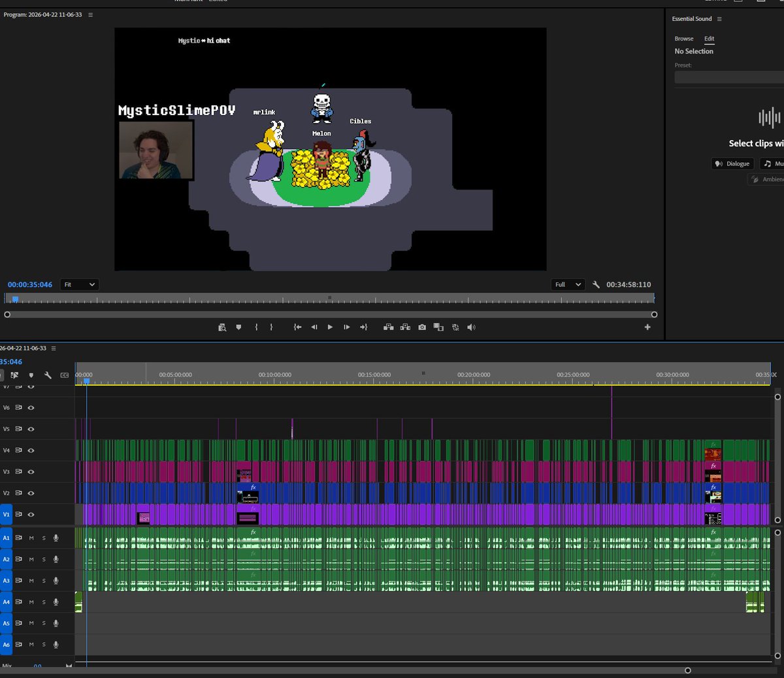
Task: Click the Program monitor zoom scroll bar
Action: pyautogui.click(x=331, y=314)
